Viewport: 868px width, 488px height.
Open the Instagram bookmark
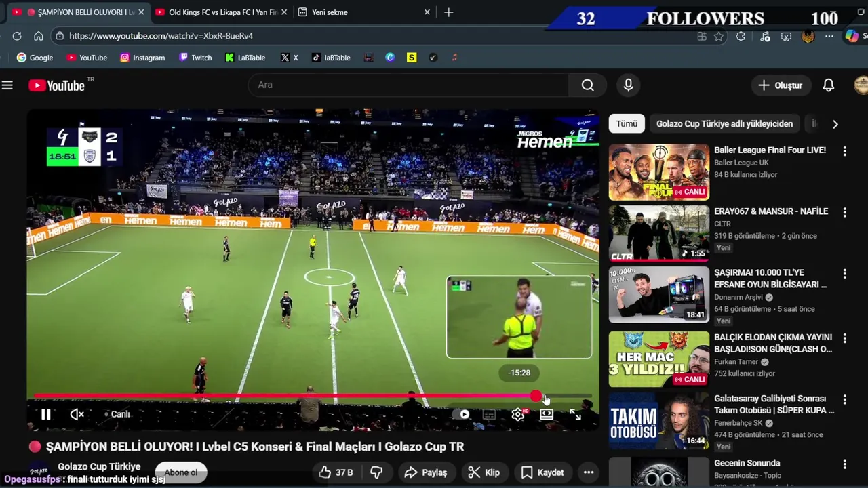tap(142, 58)
